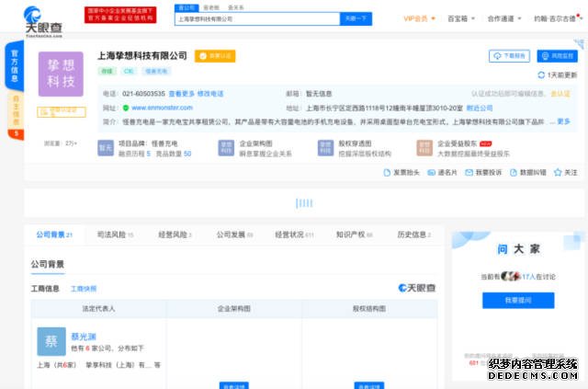588x389 pixels.
Task: Click the 挚享科技（上海）company text
Action: 119,365
